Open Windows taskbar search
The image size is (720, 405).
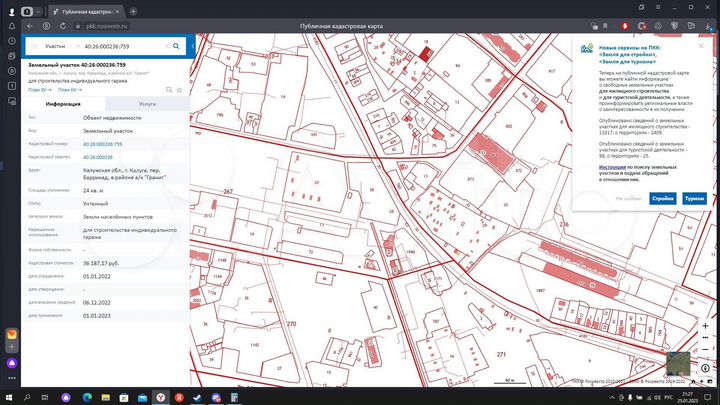point(27,397)
